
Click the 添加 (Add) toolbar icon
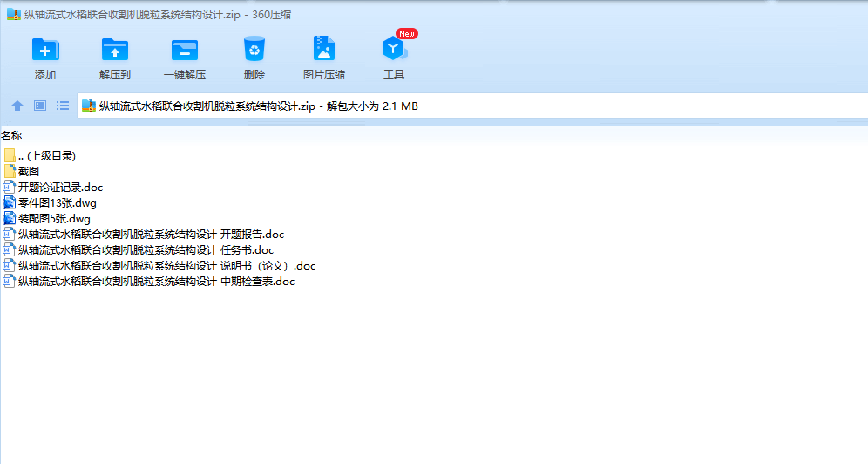tap(45, 50)
